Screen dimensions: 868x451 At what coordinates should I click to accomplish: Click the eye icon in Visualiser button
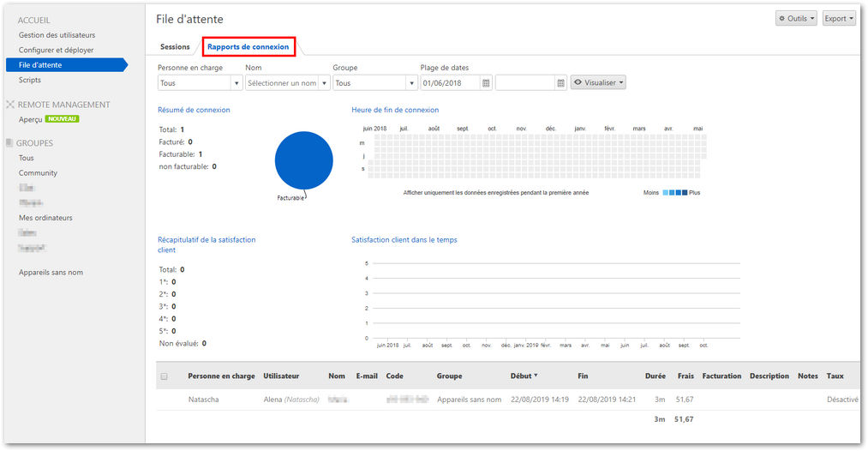point(578,82)
